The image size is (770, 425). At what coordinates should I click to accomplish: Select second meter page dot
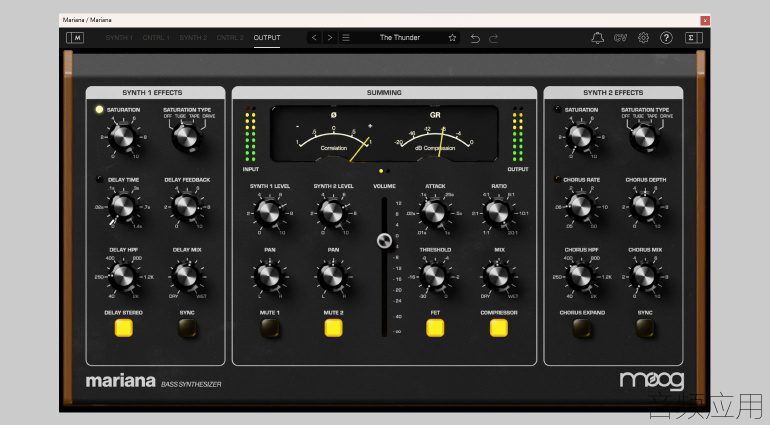click(x=388, y=171)
